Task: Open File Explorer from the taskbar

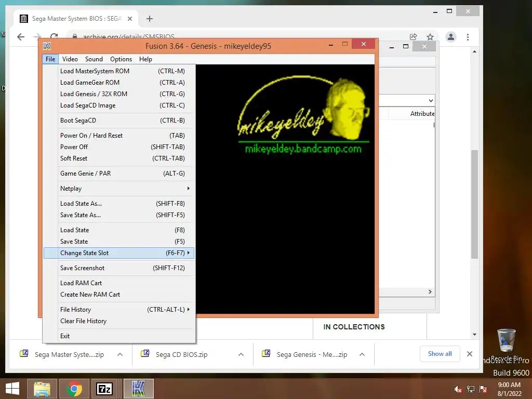Action: tap(42, 389)
